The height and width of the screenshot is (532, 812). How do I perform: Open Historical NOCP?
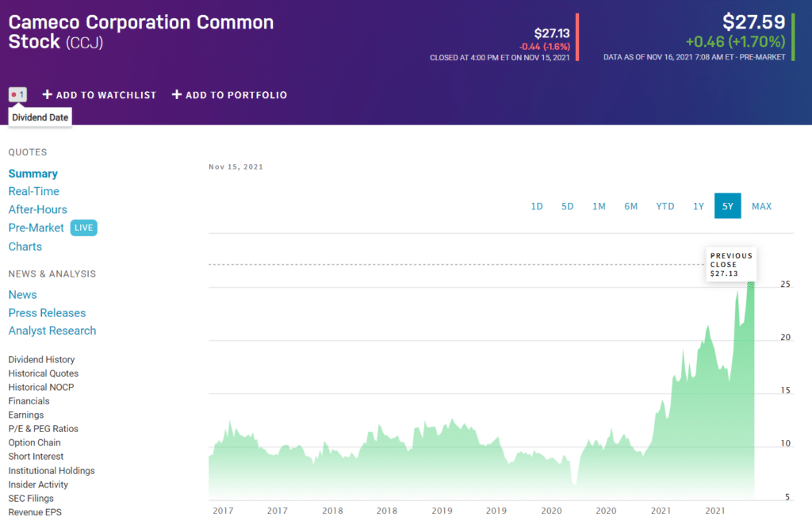[x=41, y=388]
